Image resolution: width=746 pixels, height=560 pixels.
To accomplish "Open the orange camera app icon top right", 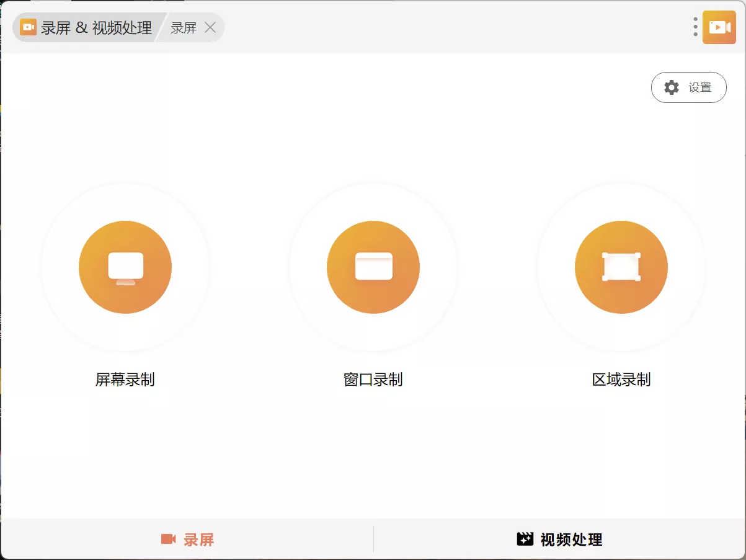I will pyautogui.click(x=719, y=27).
